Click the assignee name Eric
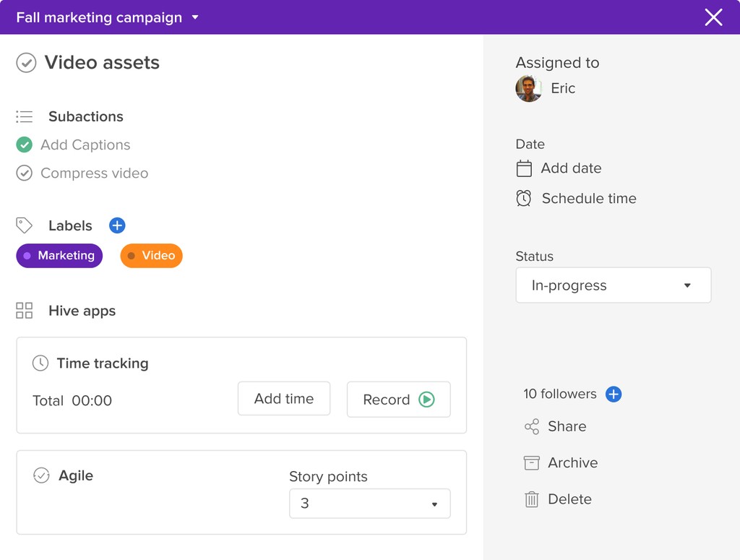Screen dimensions: 740x560 pos(563,88)
